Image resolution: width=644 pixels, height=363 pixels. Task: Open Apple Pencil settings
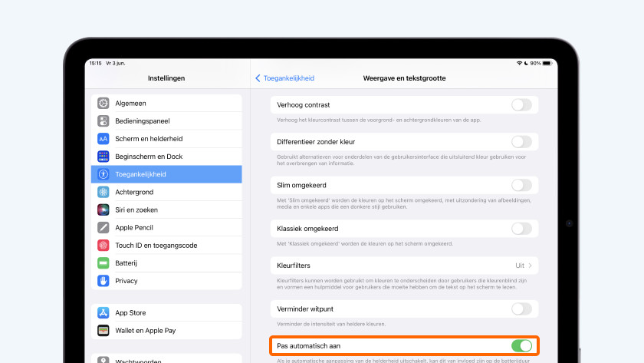[x=166, y=227]
